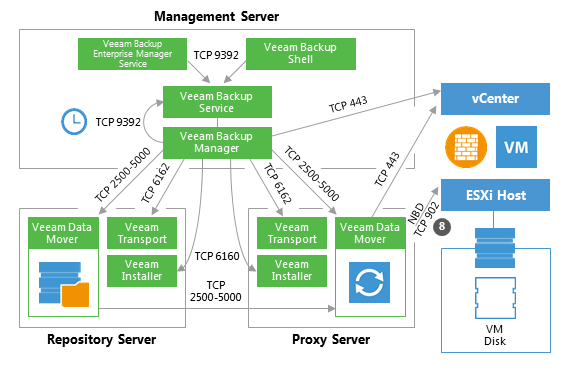Click Veeam Data Mover in Repository Server

pos(63,233)
